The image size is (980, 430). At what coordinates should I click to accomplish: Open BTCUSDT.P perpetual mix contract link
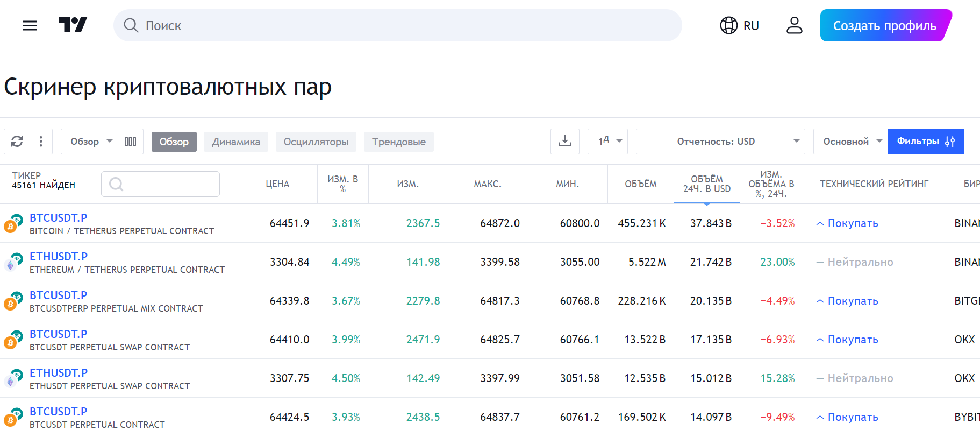point(58,295)
